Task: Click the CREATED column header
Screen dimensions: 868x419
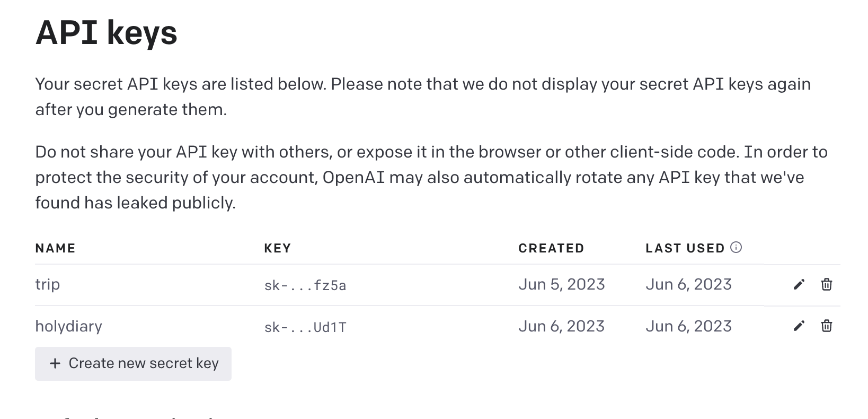Action: (x=551, y=248)
